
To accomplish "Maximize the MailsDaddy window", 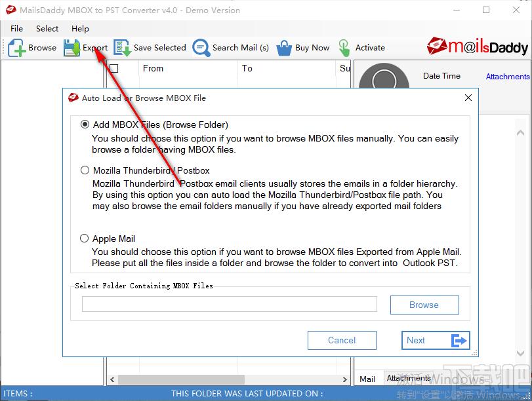I will (x=486, y=10).
